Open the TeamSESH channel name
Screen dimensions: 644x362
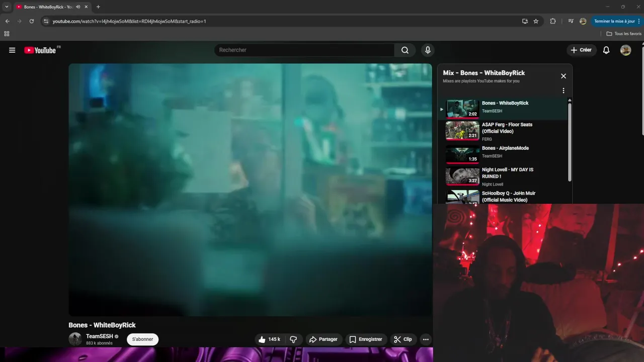pyautogui.click(x=99, y=336)
